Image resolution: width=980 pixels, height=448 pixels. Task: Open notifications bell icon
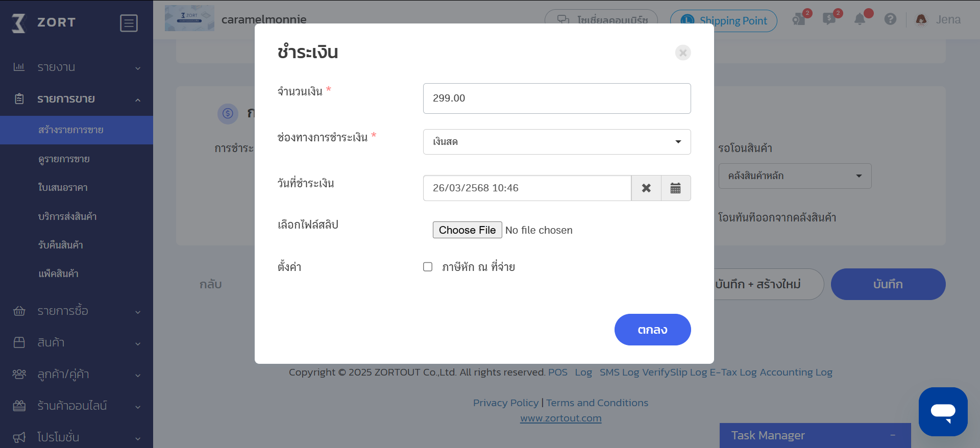(861, 19)
